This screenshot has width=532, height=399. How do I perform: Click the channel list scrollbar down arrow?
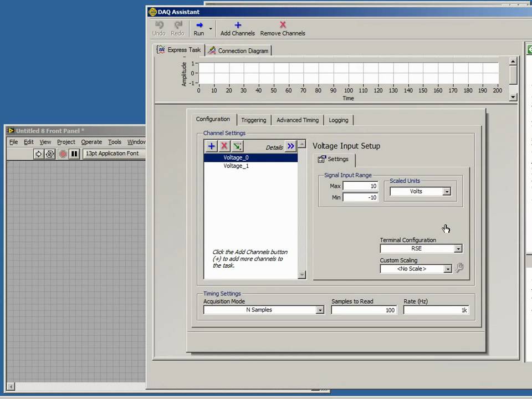click(x=301, y=274)
